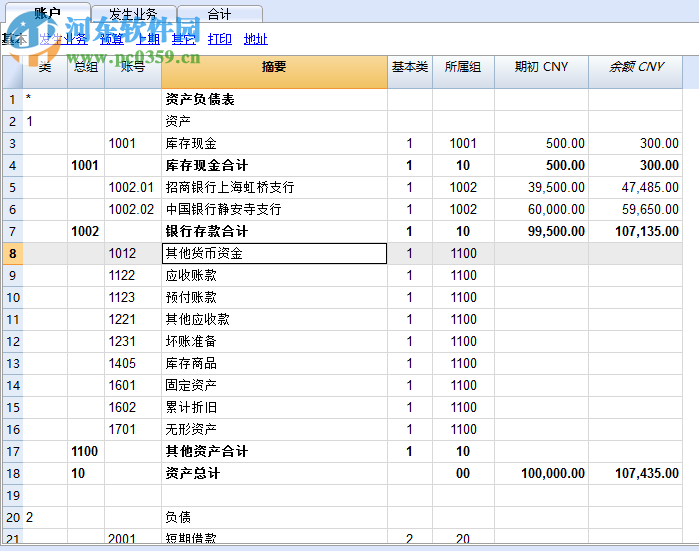Select total balance 107,435.00 cell
The height and width of the screenshot is (551, 699).
click(x=636, y=473)
